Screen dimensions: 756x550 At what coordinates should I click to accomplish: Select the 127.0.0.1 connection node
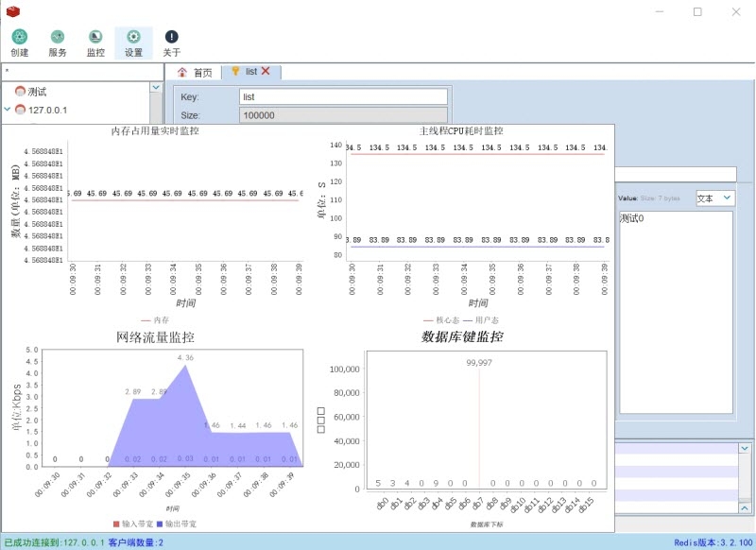point(47,110)
